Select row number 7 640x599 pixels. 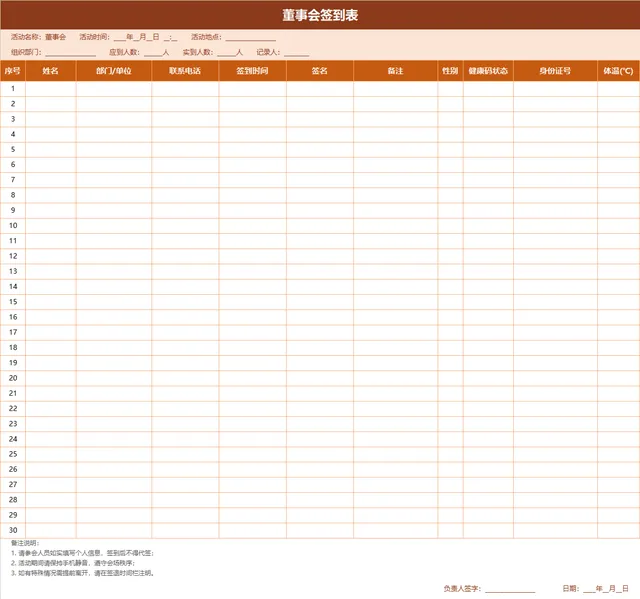[13, 180]
